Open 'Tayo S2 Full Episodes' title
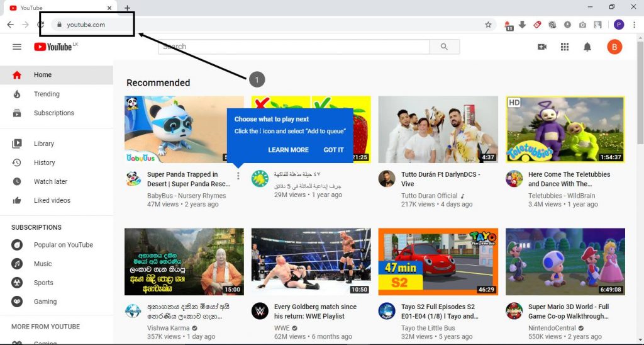 (x=440, y=312)
